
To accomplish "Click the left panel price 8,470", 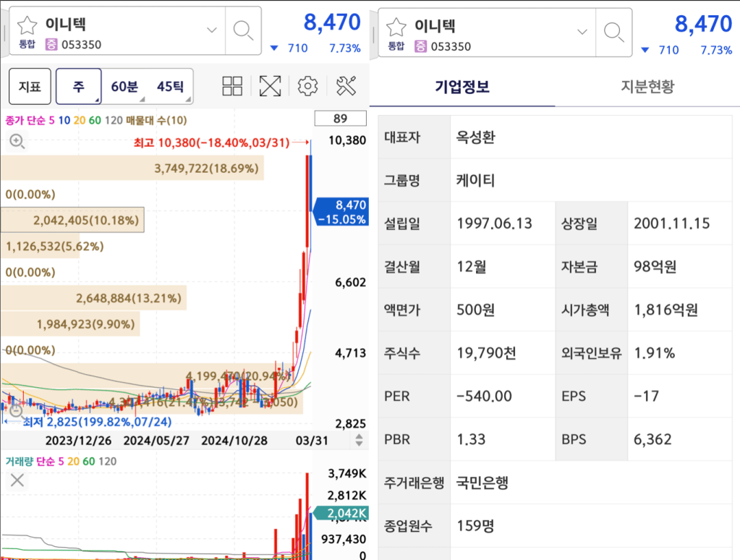I will tap(332, 22).
